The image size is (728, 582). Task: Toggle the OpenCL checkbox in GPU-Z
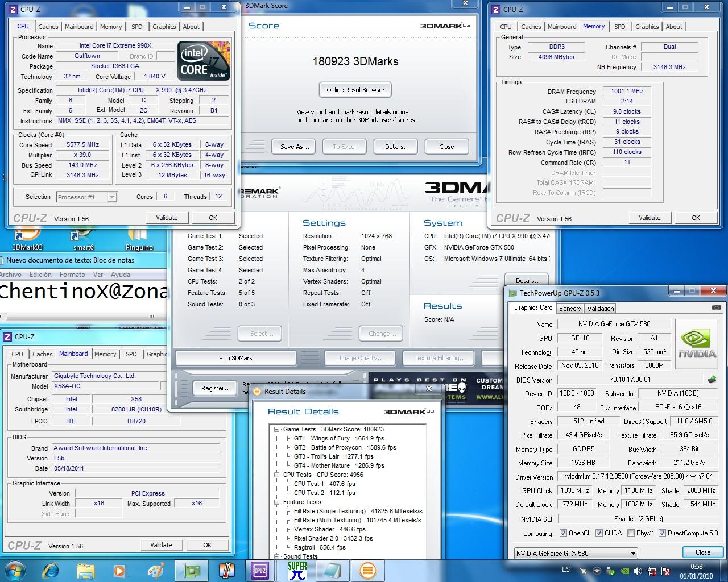(563, 533)
